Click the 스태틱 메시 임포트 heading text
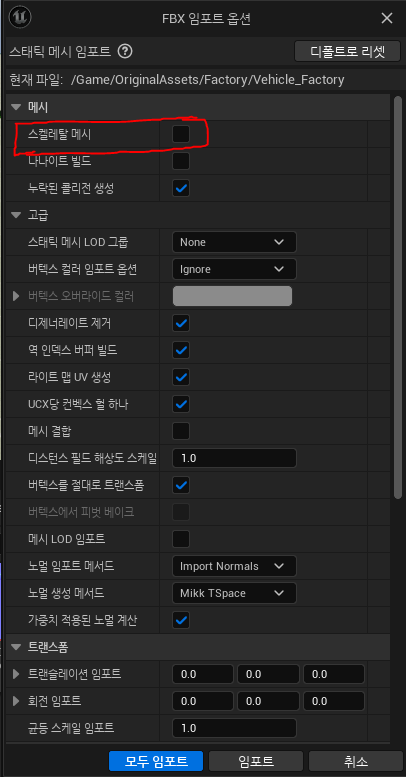Image resolution: width=406 pixels, height=777 pixels. [62, 52]
